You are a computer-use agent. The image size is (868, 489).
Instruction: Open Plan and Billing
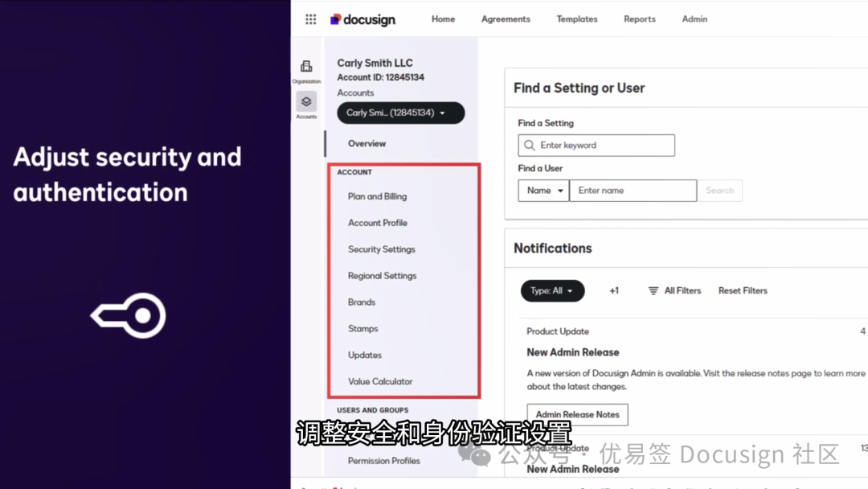377,196
